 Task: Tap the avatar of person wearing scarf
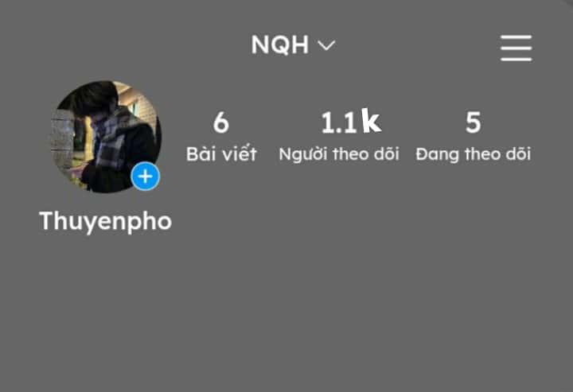coord(106,137)
